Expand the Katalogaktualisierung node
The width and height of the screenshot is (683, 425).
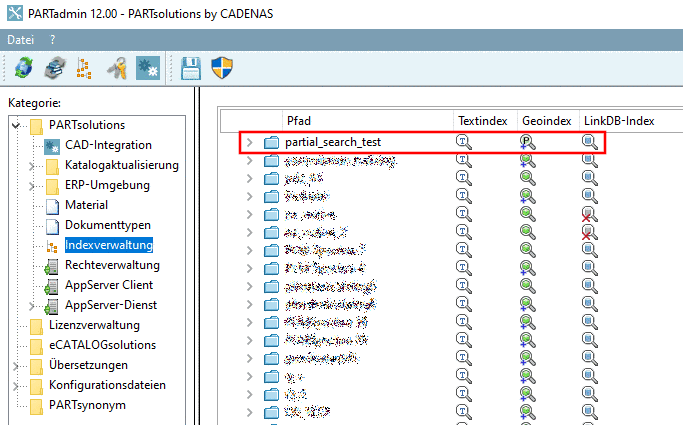tap(31, 166)
